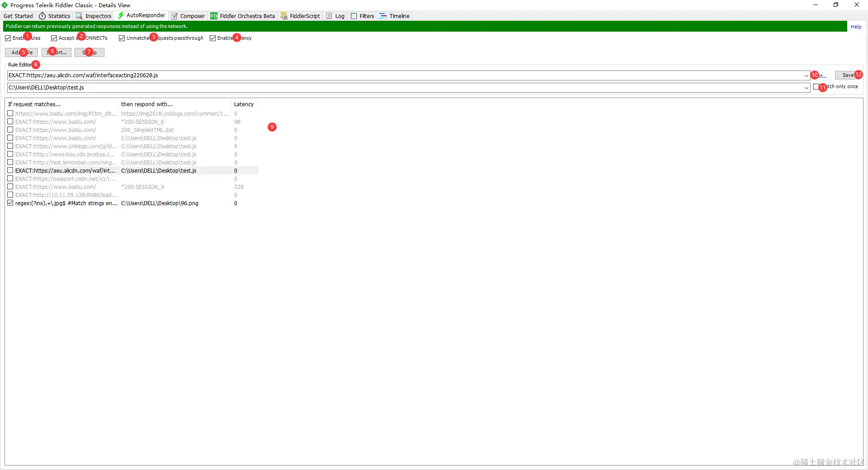This screenshot has height=470, width=868.
Task: Click the Composer pencil icon
Action: (174, 16)
